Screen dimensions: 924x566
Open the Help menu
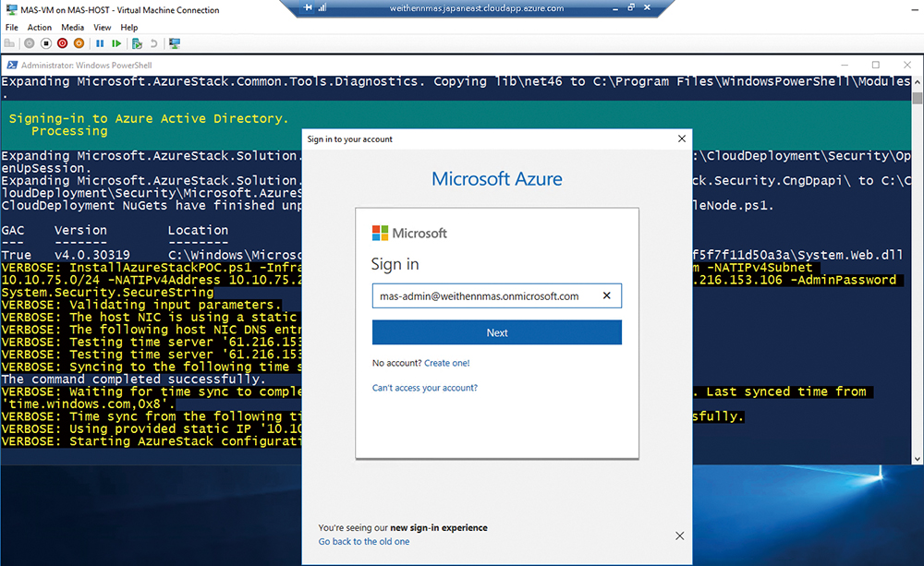click(129, 28)
